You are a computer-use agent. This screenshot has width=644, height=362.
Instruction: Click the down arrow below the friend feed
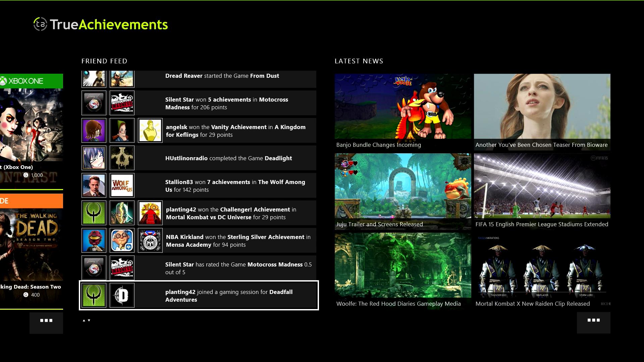click(x=89, y=320)
